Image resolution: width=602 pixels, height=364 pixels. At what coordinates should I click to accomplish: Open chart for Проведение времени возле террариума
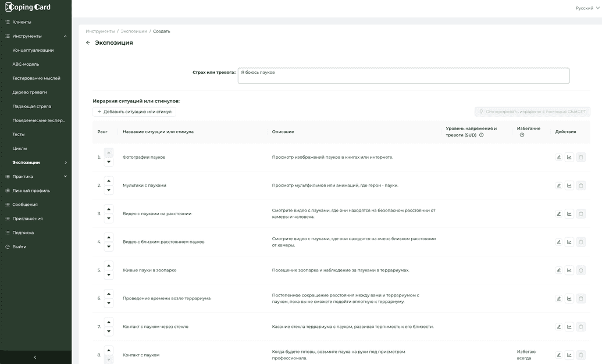[569, 298]
